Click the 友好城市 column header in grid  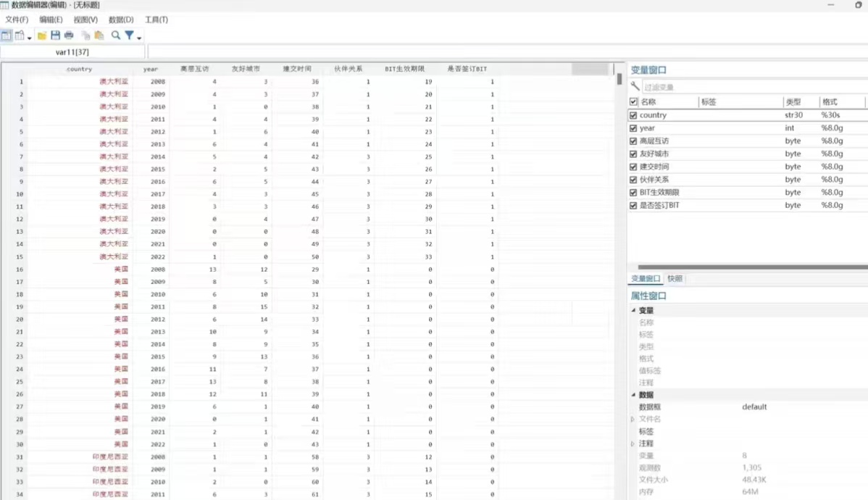point(245,70)
